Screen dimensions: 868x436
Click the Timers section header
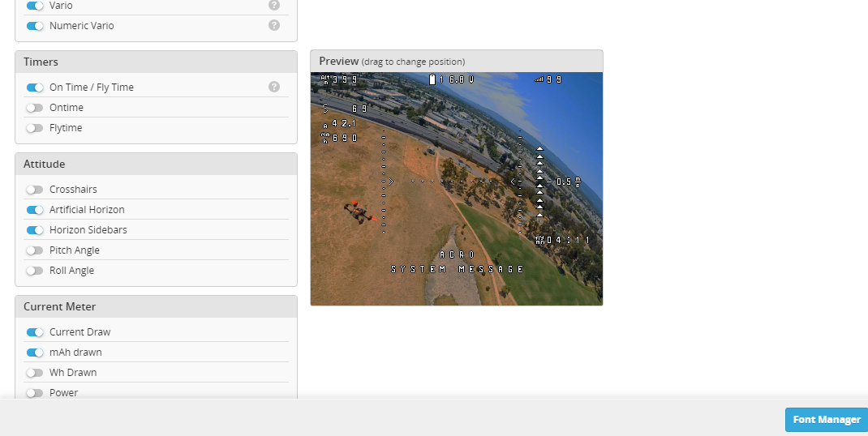tap(156, 62)
